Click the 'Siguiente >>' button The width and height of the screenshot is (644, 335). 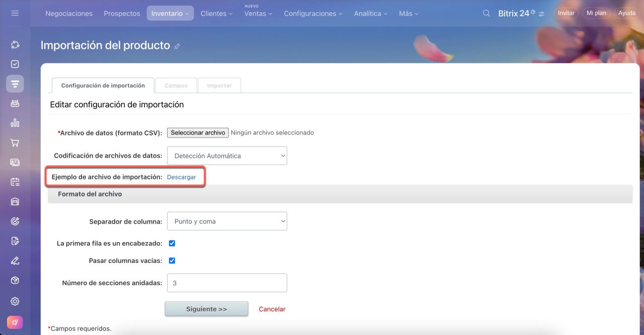[x=206, y=309]
